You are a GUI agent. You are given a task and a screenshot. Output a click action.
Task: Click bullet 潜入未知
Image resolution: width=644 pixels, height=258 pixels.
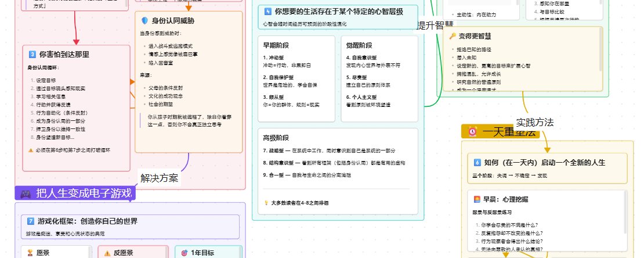466,58
